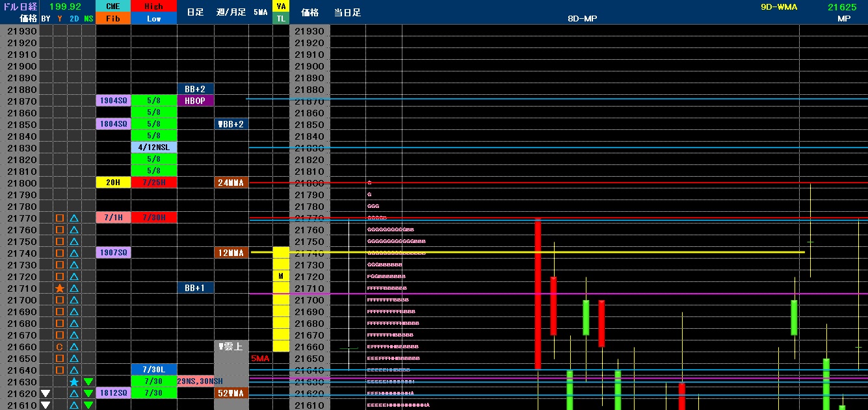Select the 29NS,30NSH cell
The image size is (868, 410).
tap(200, 381)
